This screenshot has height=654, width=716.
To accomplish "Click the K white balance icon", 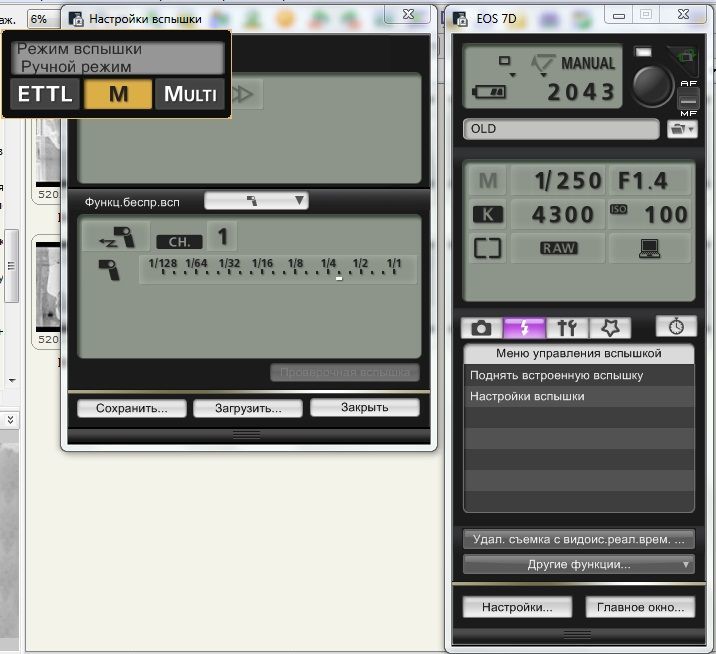I will tap(488, 214).
